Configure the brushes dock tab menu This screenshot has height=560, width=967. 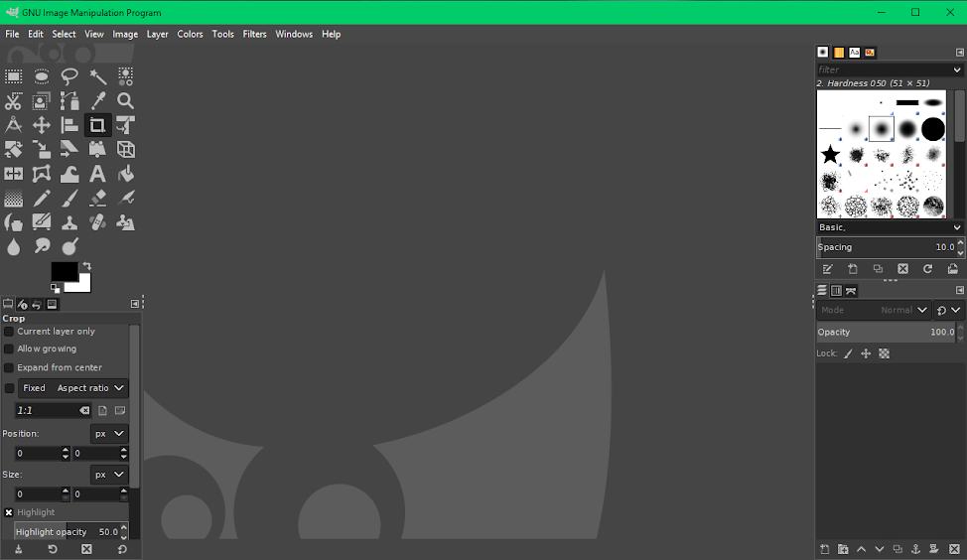(960, 53)
